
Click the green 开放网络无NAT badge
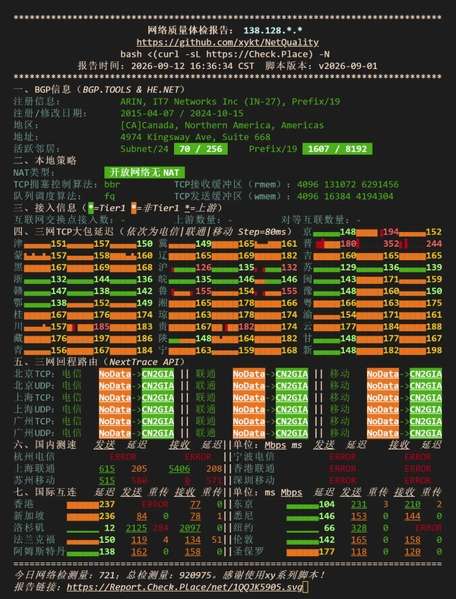pos(144,172)
